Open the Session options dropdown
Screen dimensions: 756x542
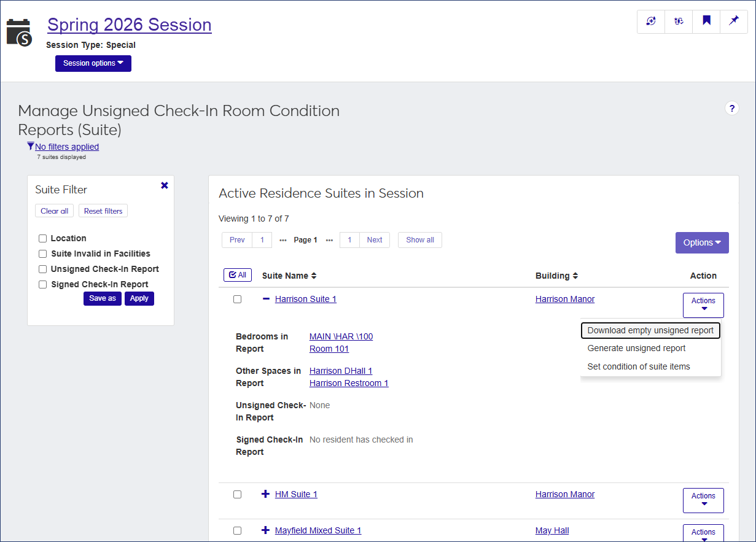click(93, 63)
